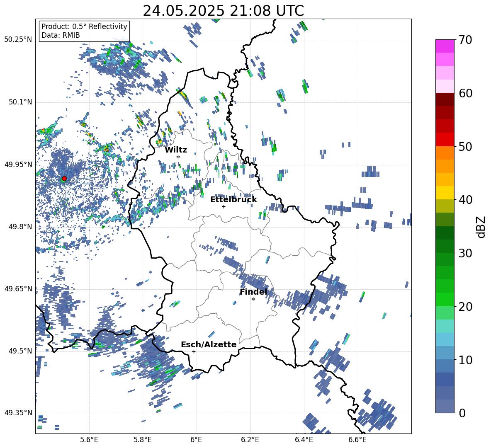The image size is (491, 448).
Task: Click the yellow colorbar segment near 40
Action: pyautogui.click(x=445, y=193)
